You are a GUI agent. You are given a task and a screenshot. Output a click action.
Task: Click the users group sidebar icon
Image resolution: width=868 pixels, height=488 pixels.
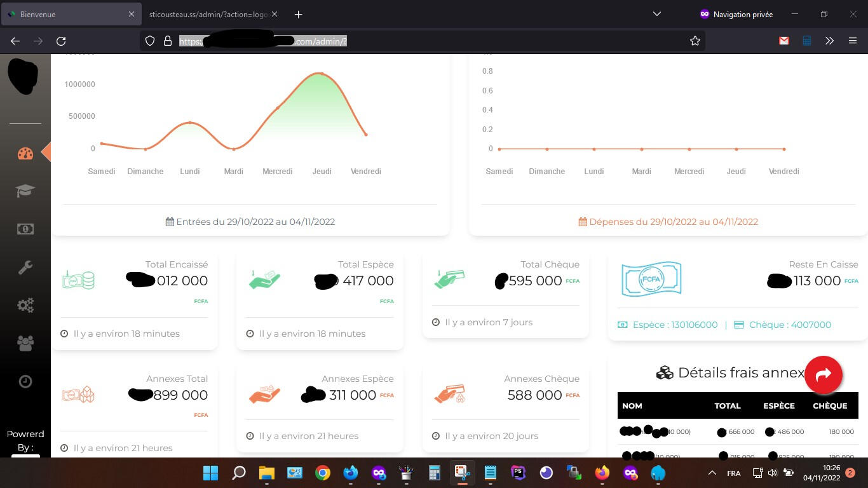pos(25,343)
